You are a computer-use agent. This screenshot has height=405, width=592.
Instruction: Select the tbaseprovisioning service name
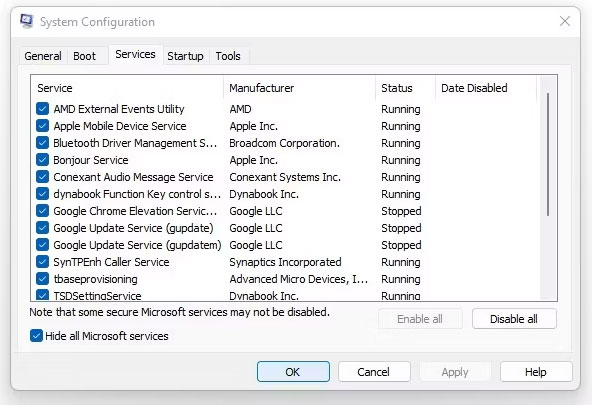pyautogui.click(x=96, y=279)
